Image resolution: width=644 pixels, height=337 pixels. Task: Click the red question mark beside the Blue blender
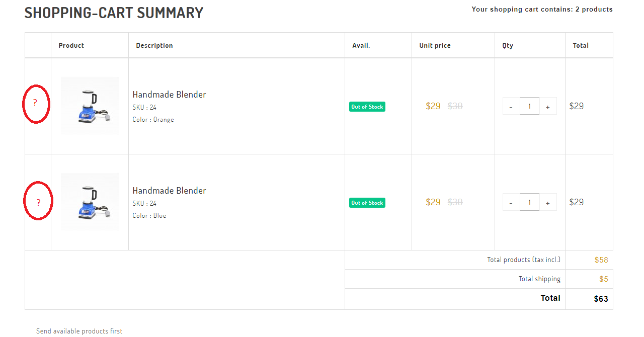[38, 203]
